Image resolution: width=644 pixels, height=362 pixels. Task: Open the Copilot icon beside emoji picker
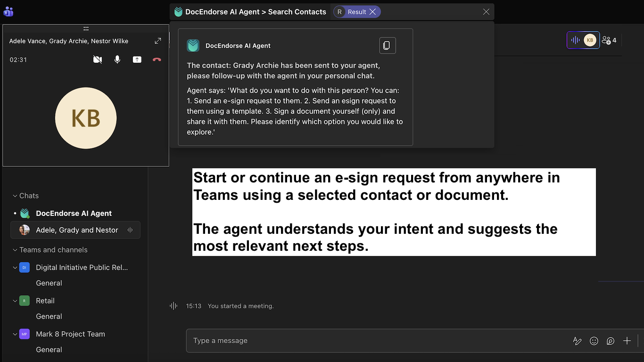(x=610, y=340)
